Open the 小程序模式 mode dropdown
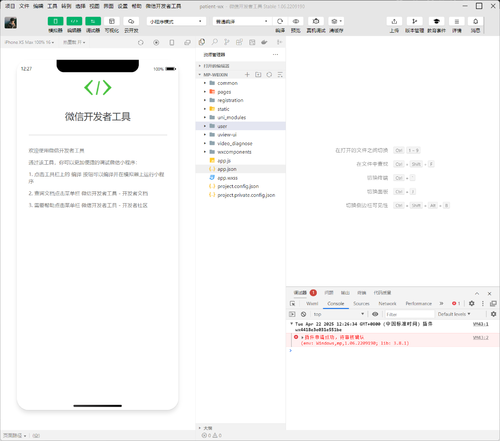Screen dimensions: 500x441 coord(176,21)
